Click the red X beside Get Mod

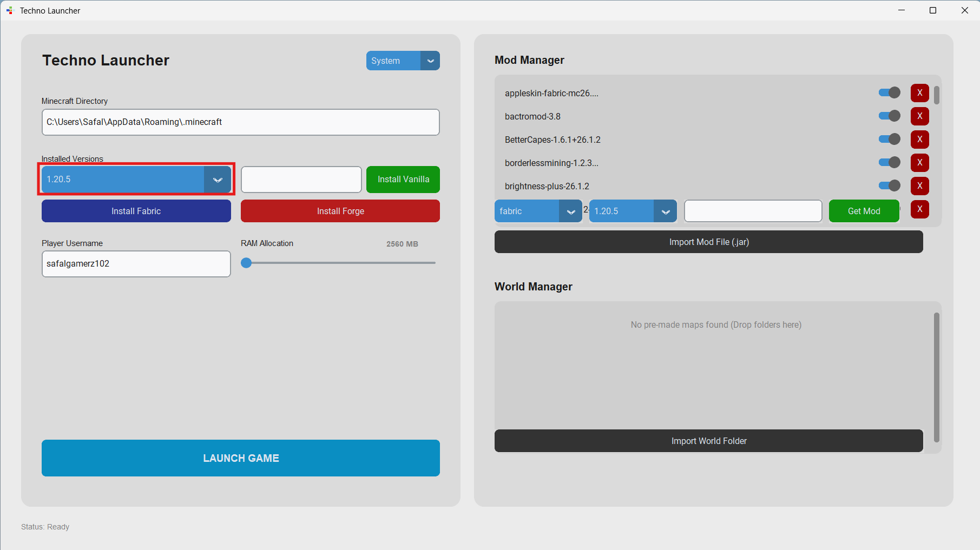tap(919, 209)
